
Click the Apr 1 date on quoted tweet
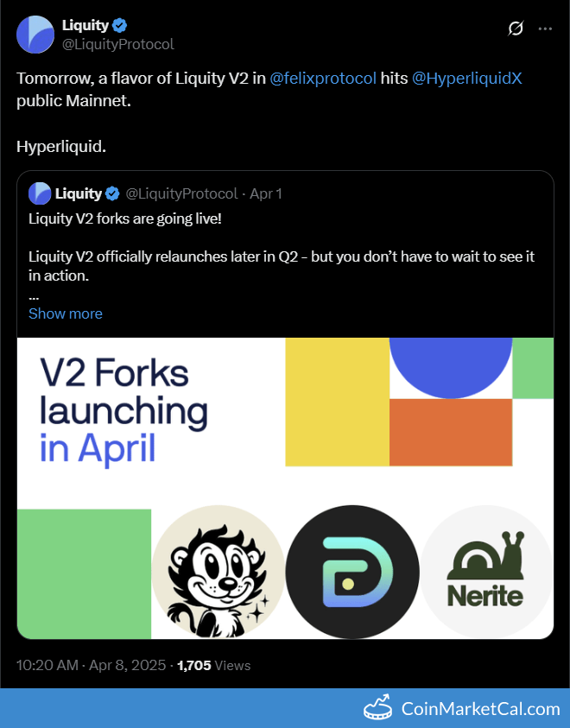tap(265, 193)
